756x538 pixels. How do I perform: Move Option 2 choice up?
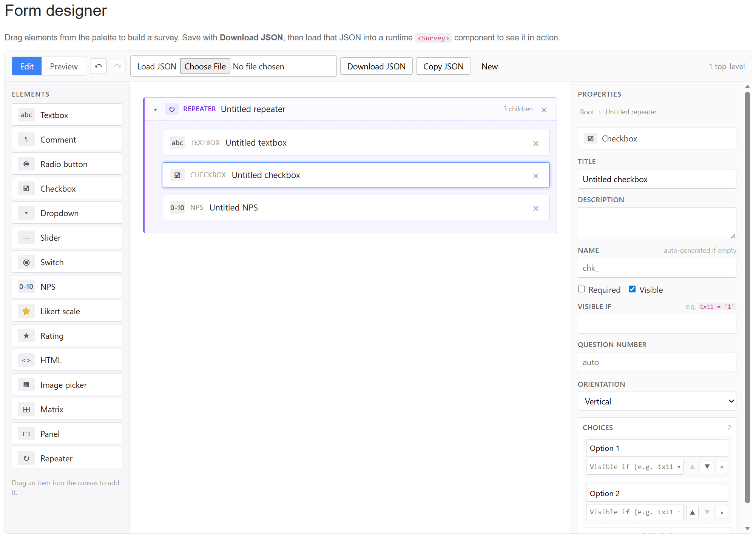pyautogui.click(x=692, y=512)
